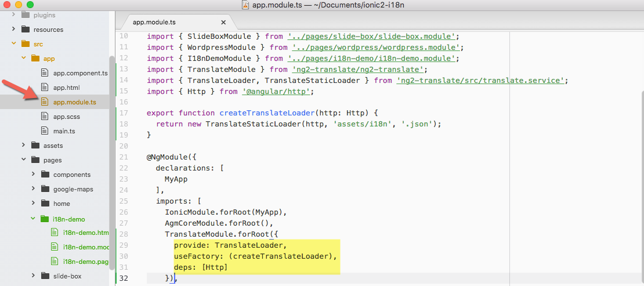Click the google-maps folder icon
This screenshot has height=286, width=644.
[x=45, y=189]
